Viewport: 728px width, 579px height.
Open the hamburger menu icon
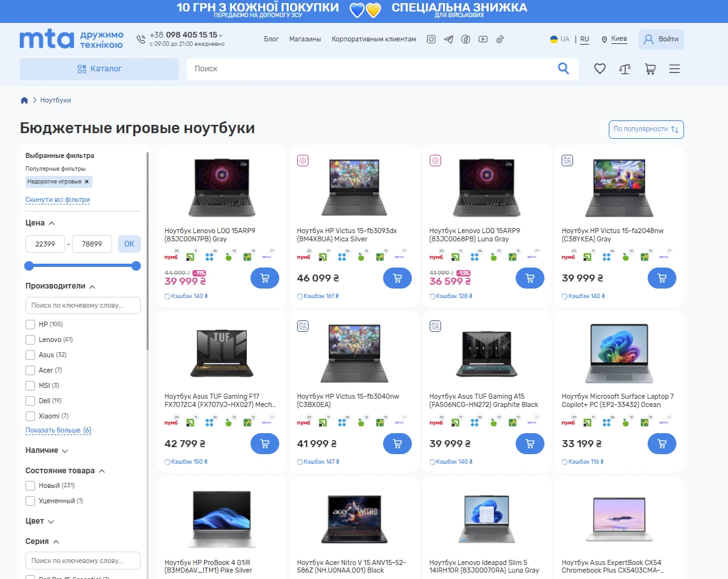[x=674, y=69]
